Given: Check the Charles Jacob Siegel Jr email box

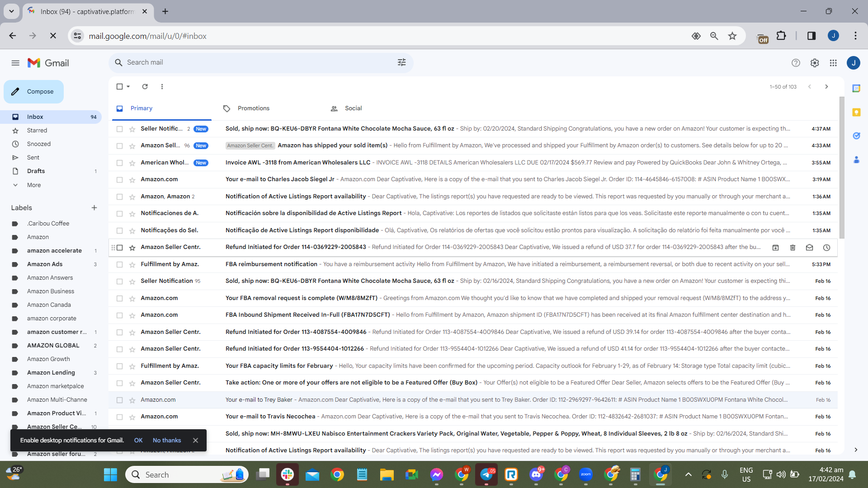Looking at the screenshot, I should pyautogui.click(x=119, y=179).
